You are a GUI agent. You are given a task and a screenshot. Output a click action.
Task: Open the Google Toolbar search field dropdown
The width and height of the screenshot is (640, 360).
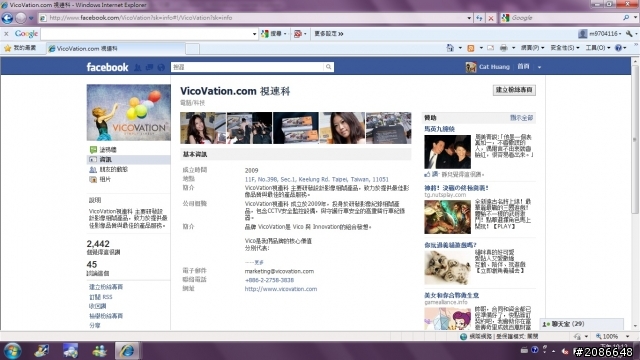pos(254,34)
